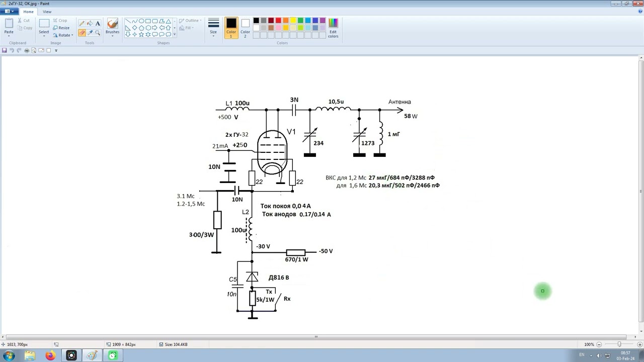Switch to Paint taskbar button

[x=92, y=355]
